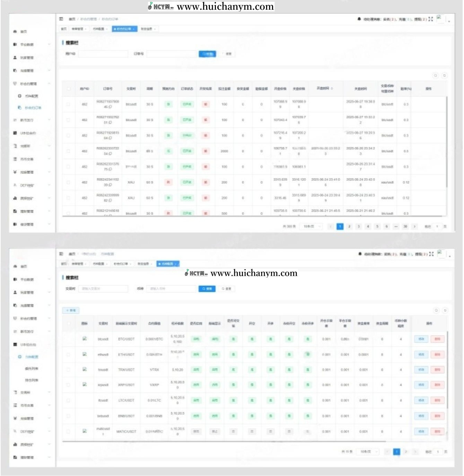The width and height of the screenshot is (464, 476).
Task: Click the icon thumbnail in the BTC/USDT row
Action: click(85, 338)
